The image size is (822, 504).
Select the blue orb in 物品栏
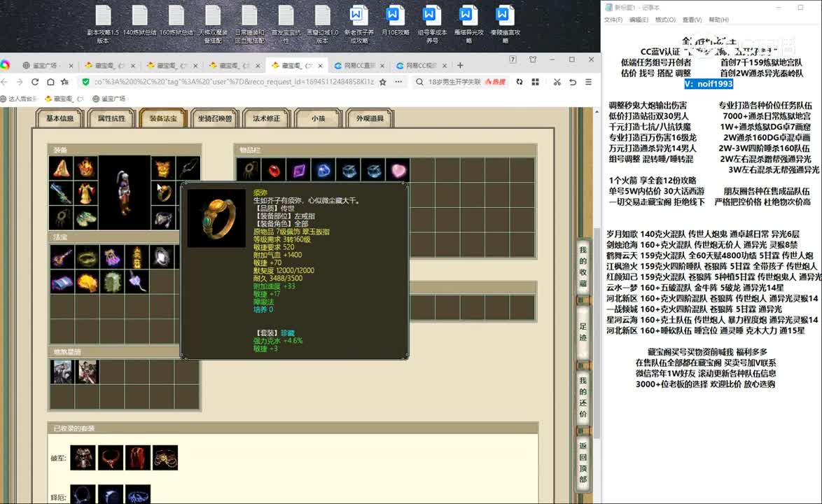pos(323,170)
